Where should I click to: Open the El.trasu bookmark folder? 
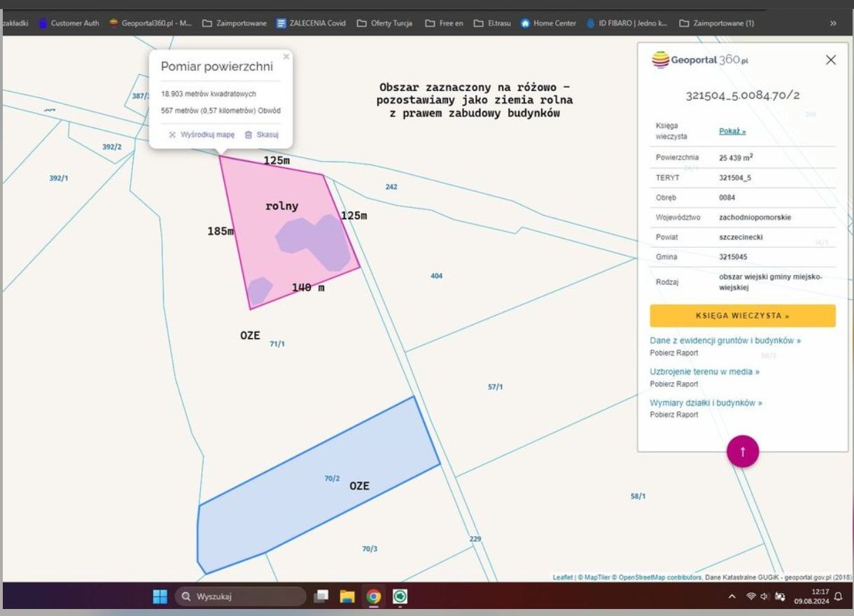(492, 23)
